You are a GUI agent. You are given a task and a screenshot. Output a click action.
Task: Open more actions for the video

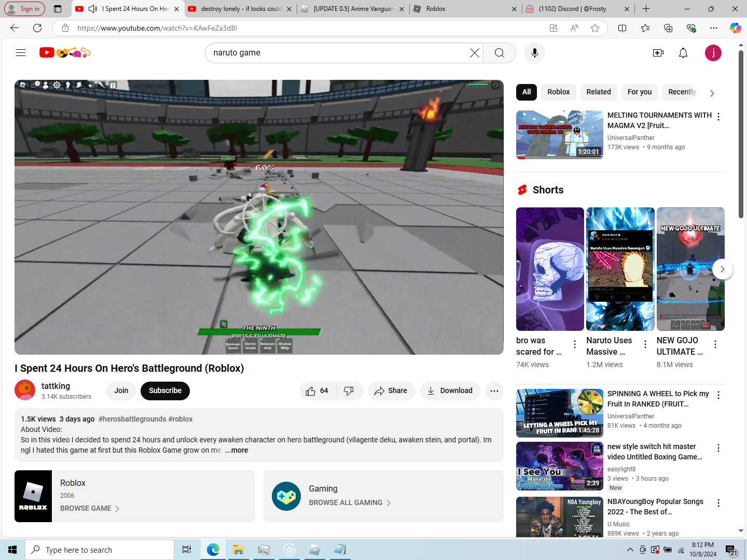click(x=494, y=390)
